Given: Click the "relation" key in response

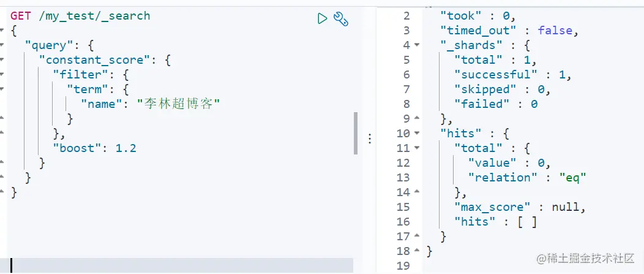Looking at the screenshot, I should coord(503,178).
